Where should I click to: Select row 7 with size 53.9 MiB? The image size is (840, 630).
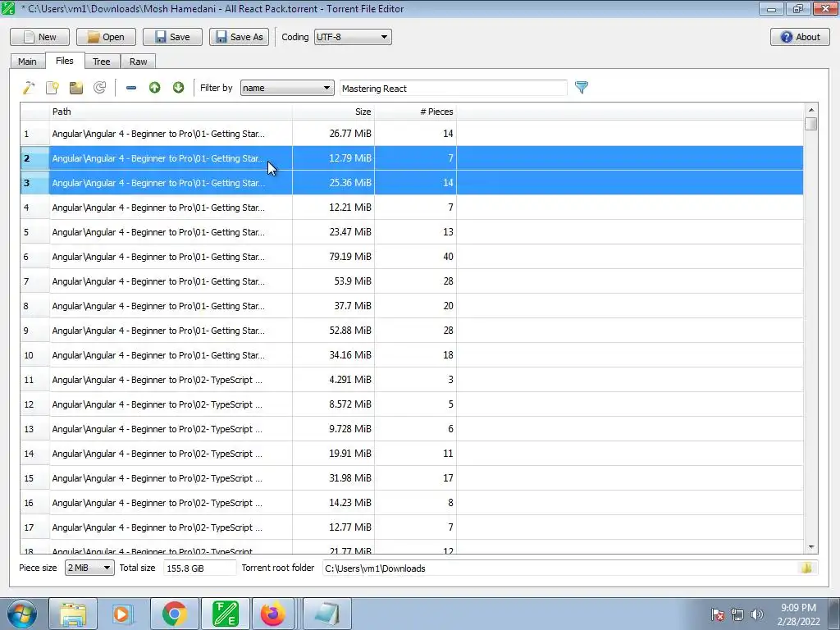(x=412, y=281)
